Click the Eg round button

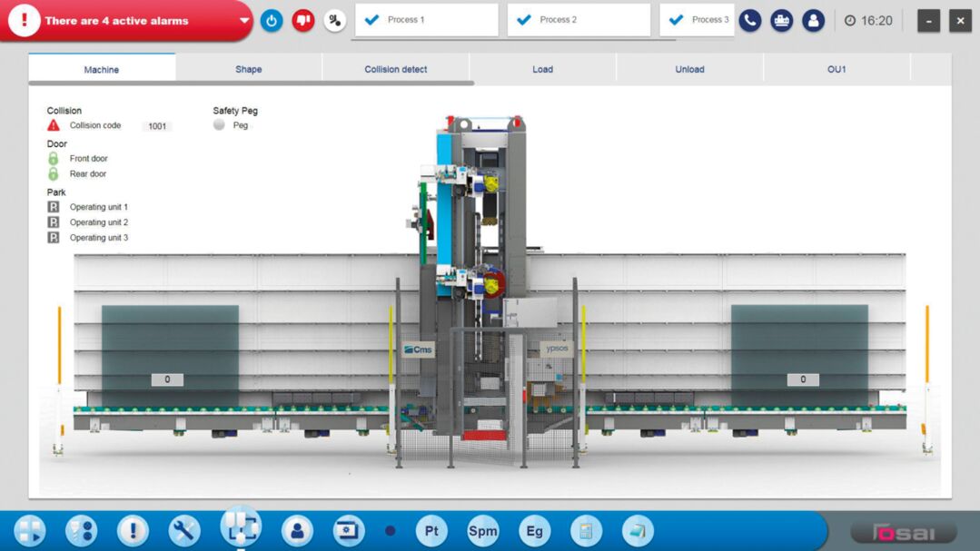point(534,530)
